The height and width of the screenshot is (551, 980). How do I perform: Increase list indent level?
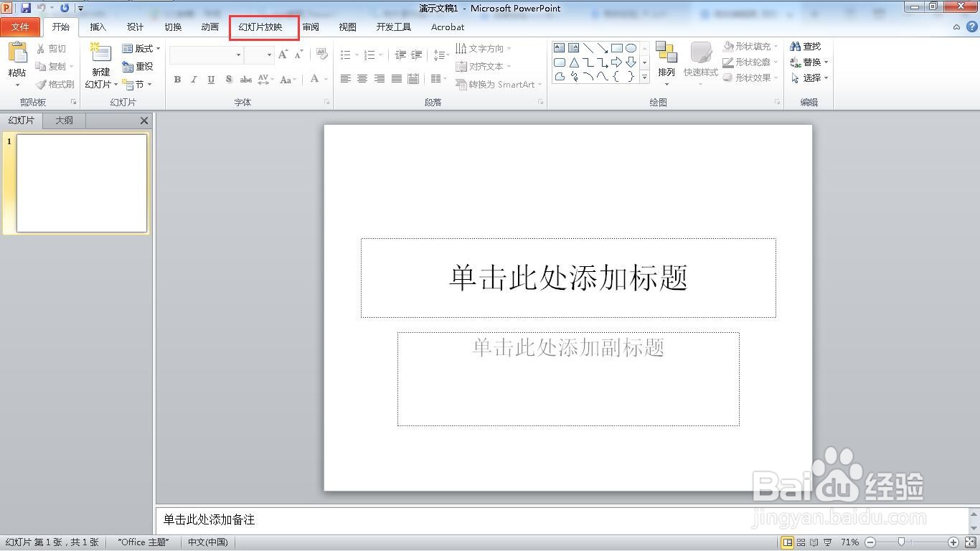[x=416, y=55]
